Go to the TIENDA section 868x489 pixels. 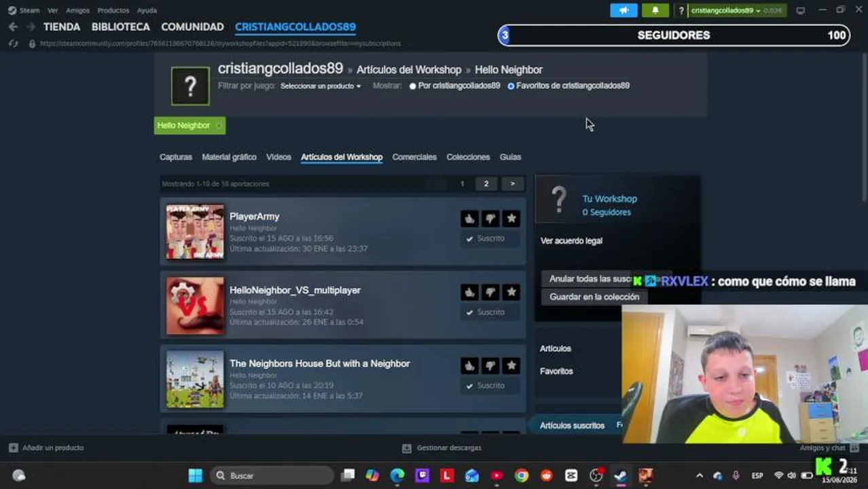62,27
